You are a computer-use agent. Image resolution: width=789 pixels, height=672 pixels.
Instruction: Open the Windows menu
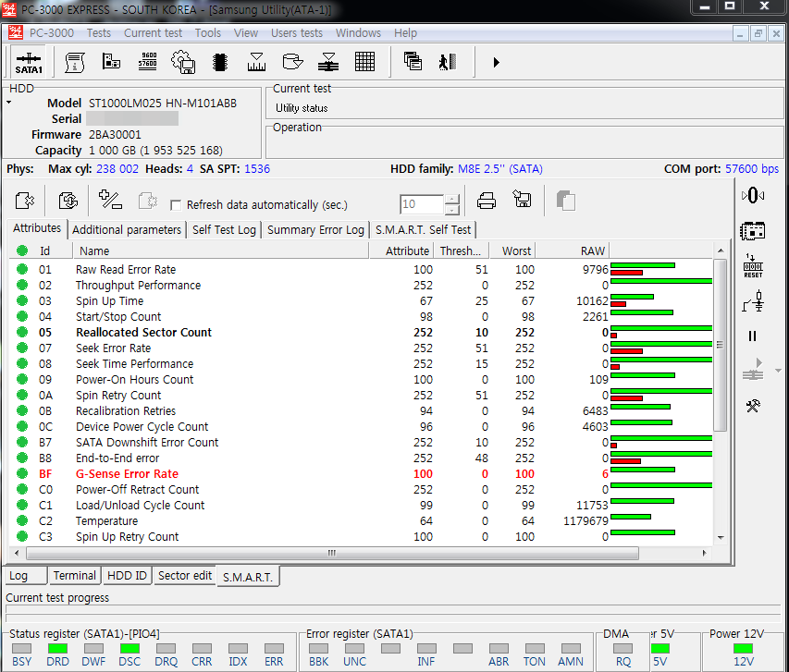(x=358, y=33)
